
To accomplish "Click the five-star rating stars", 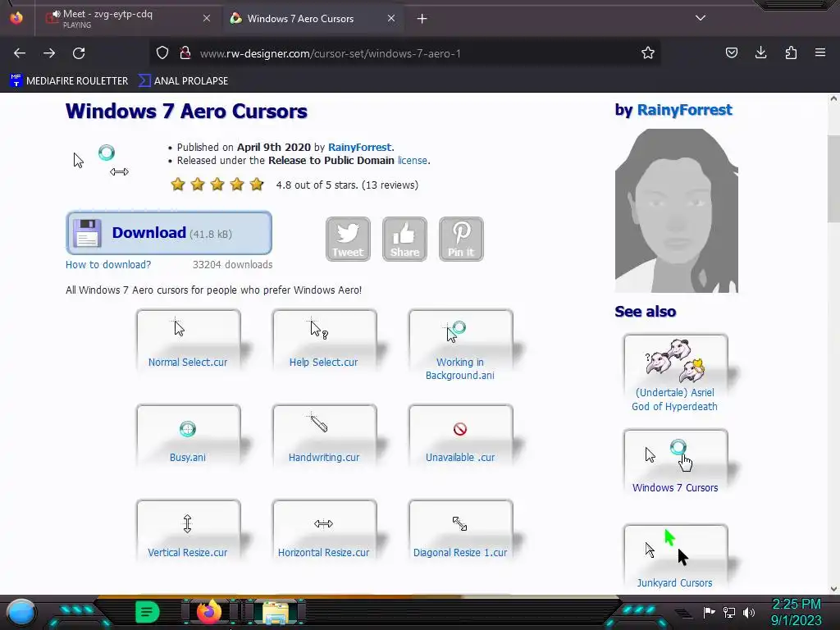I will 217,185.
